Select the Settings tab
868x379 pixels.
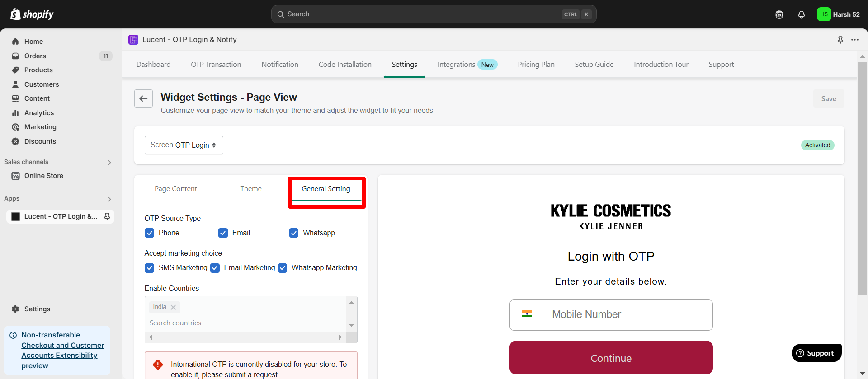pos(405,65)
